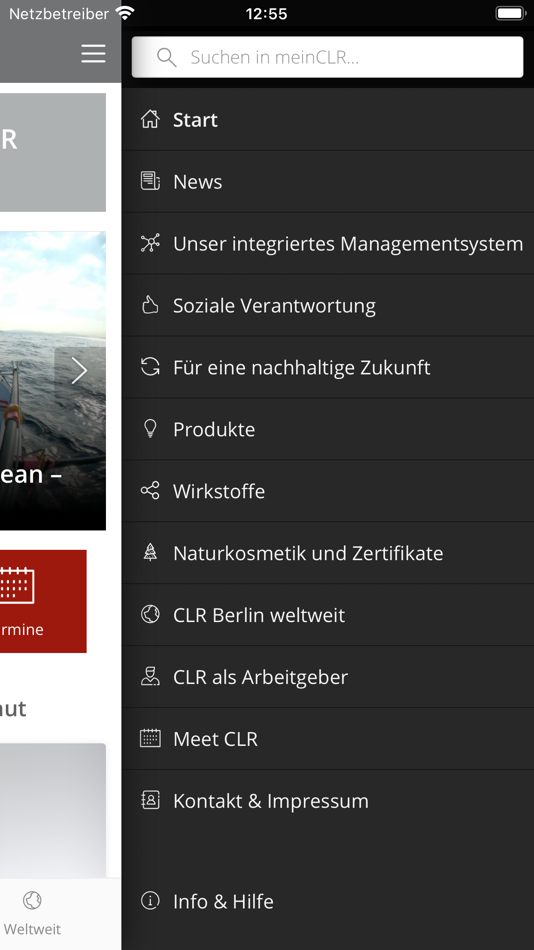Open Naturkosmetik und Zertifikate

(328, 553)
